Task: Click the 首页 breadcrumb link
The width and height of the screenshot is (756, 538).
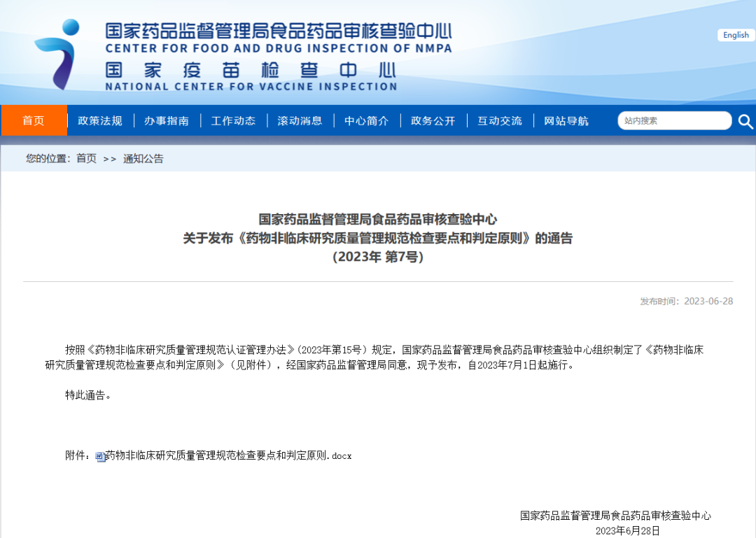Action: click(x=86, y=159)
